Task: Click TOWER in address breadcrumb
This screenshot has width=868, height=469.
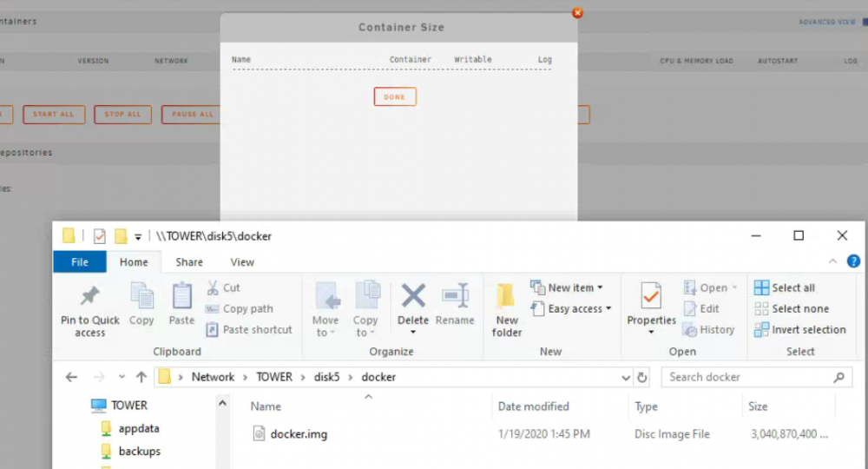Action: coord(274,377)
